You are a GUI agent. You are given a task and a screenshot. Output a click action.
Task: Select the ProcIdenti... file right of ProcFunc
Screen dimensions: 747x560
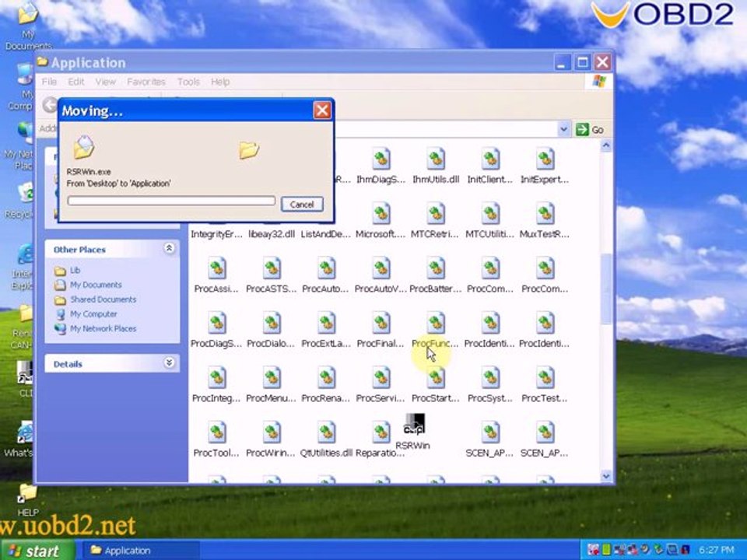(x=490, y=324)
